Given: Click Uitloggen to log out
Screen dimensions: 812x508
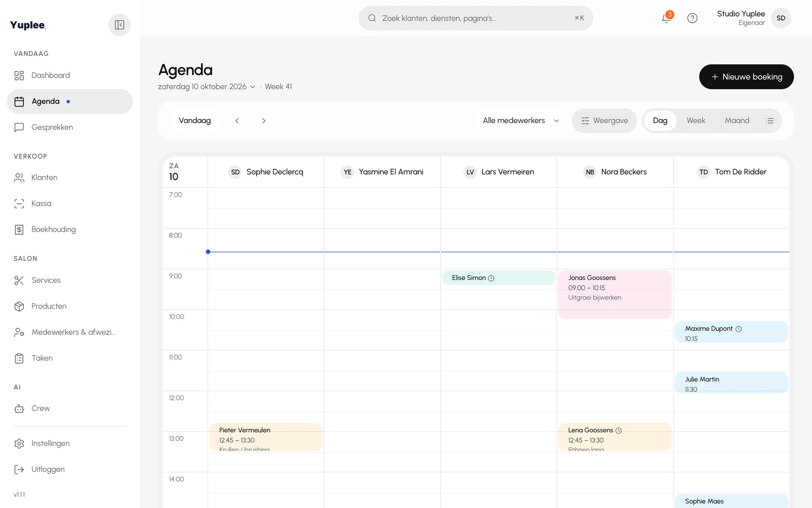Looking at the screenshot, I should tap(70, 469).
